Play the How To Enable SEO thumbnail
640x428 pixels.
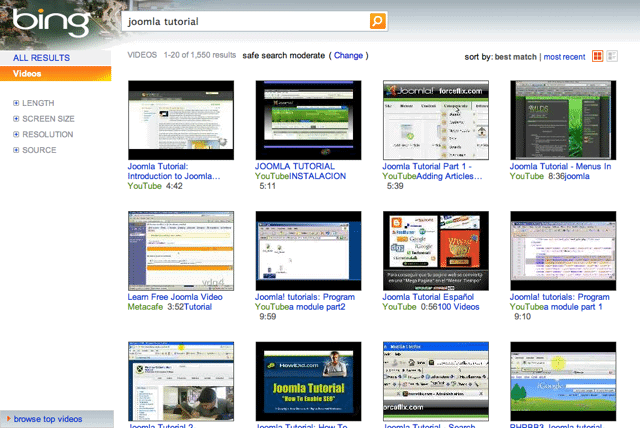click(308, 381)
